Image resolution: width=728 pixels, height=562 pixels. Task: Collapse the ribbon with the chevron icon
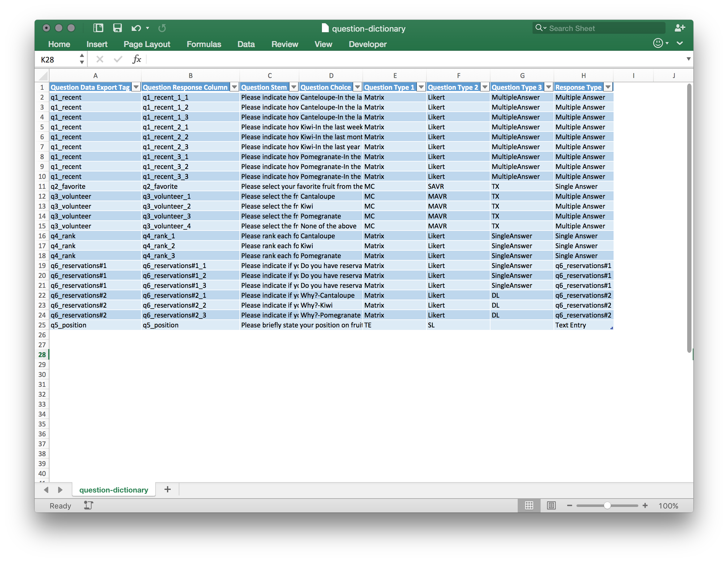point(680,43)
